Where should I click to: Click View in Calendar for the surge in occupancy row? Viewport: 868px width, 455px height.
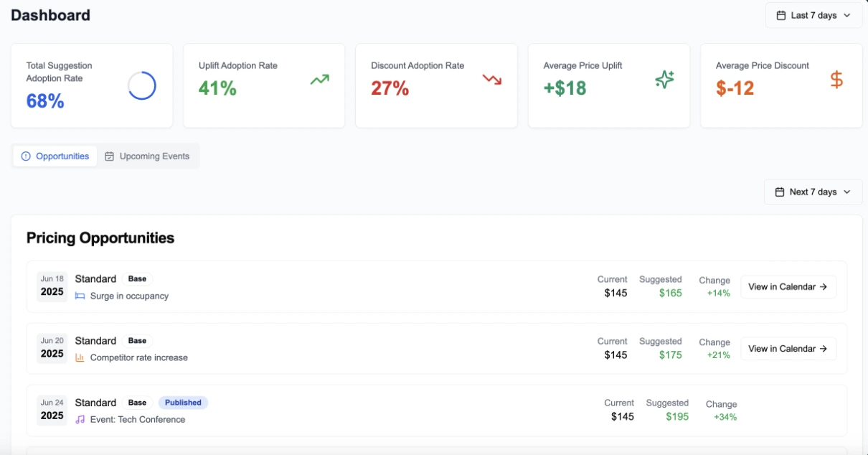(x=788, y=286)
